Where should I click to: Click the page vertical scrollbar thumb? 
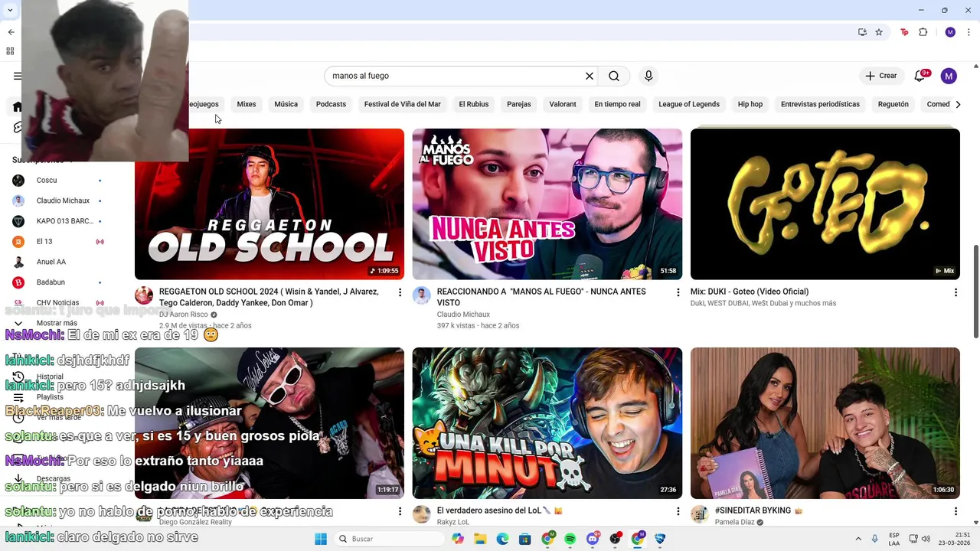point(975,291)
